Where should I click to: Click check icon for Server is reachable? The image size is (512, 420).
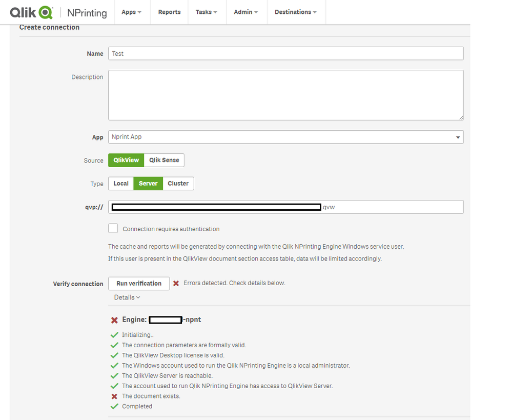(114, 376)
